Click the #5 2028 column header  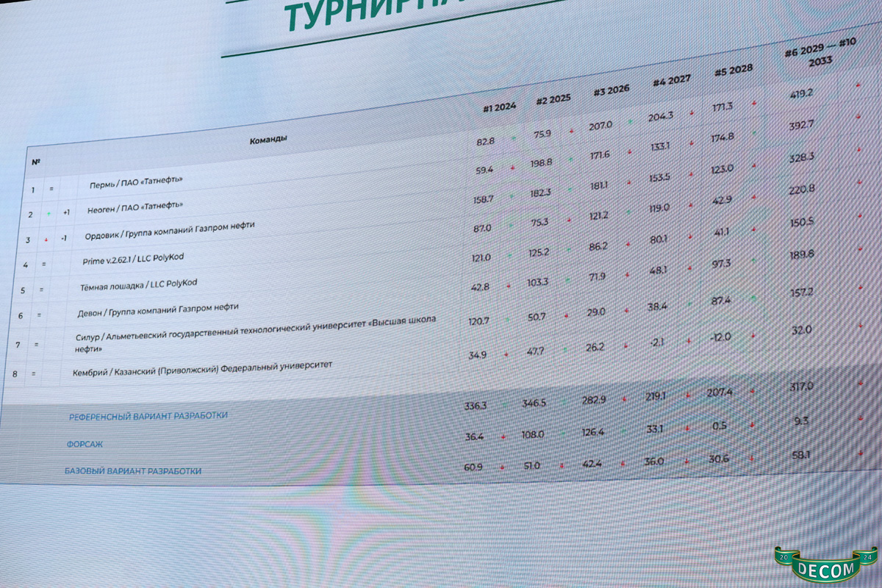(734, 70)
